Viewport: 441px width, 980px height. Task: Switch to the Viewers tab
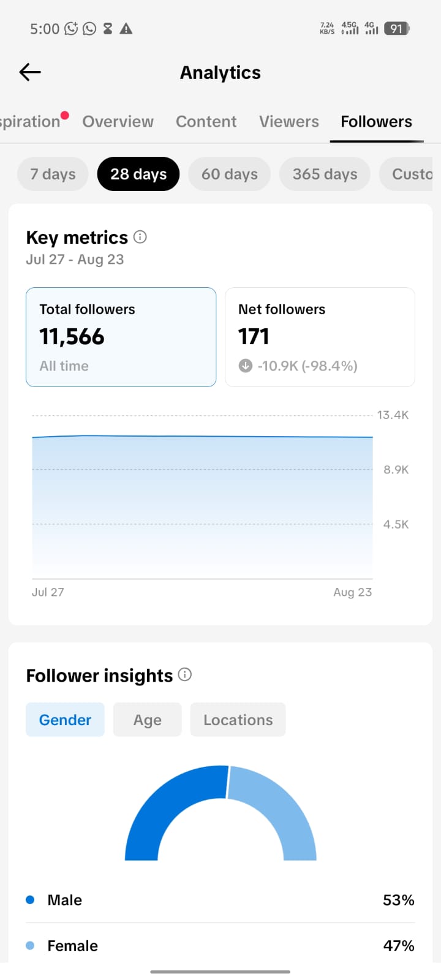click(x=289, y=121)
